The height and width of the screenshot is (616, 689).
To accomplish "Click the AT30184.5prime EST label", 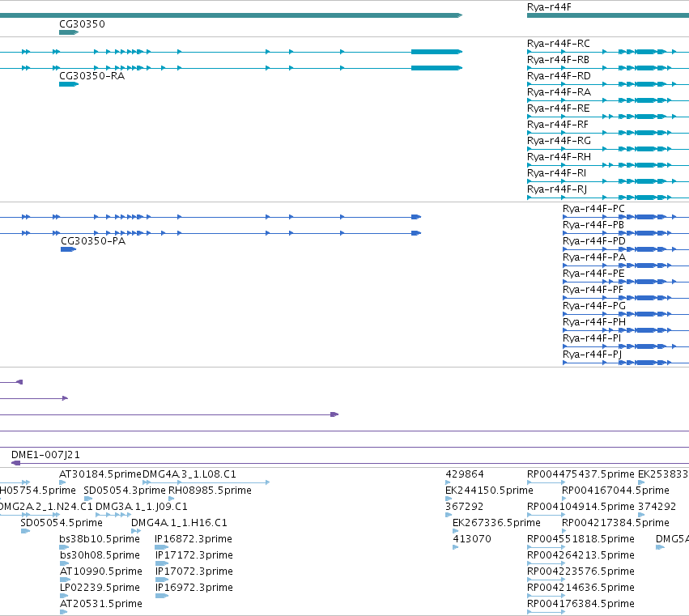I will 100,474.
